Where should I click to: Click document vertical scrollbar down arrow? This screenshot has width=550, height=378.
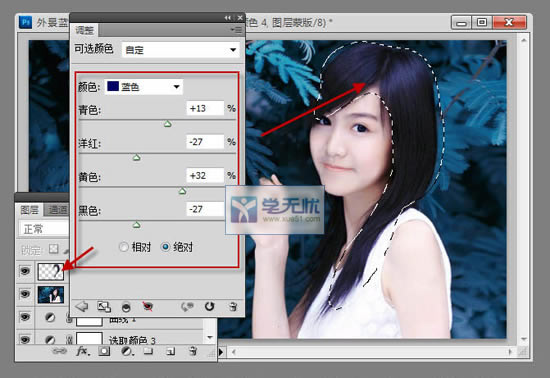[523, 339]
